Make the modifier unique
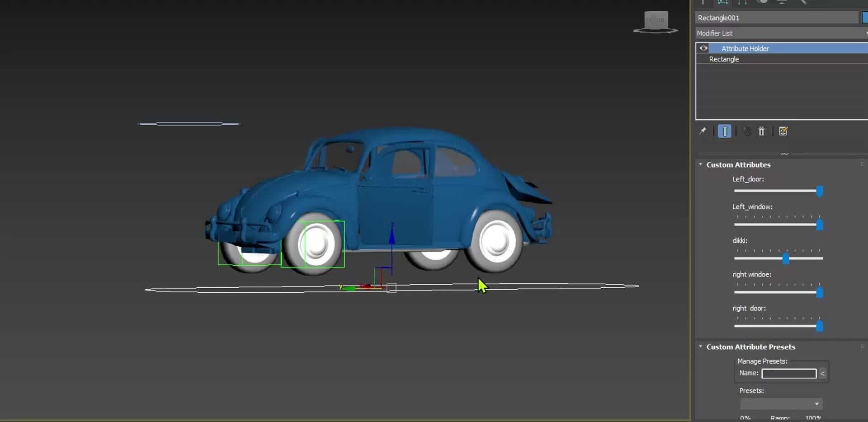 click(x=746, y=131)
